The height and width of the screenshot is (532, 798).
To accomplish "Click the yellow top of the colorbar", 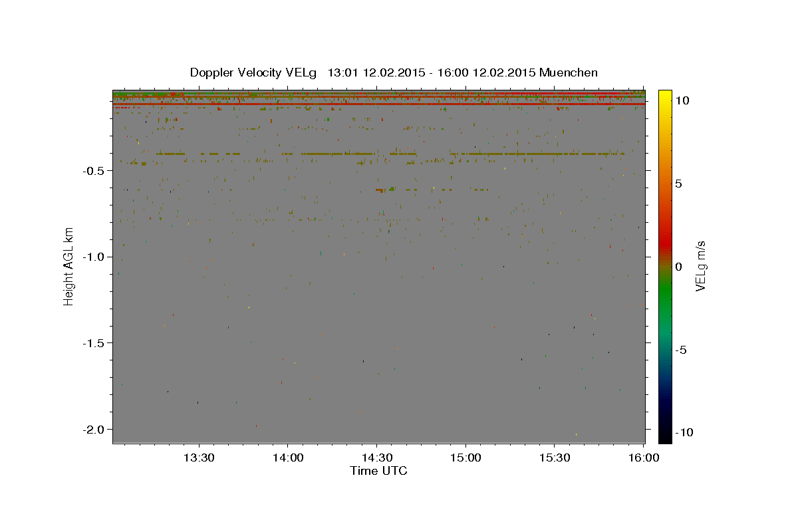I will click(x=664, y=98).
